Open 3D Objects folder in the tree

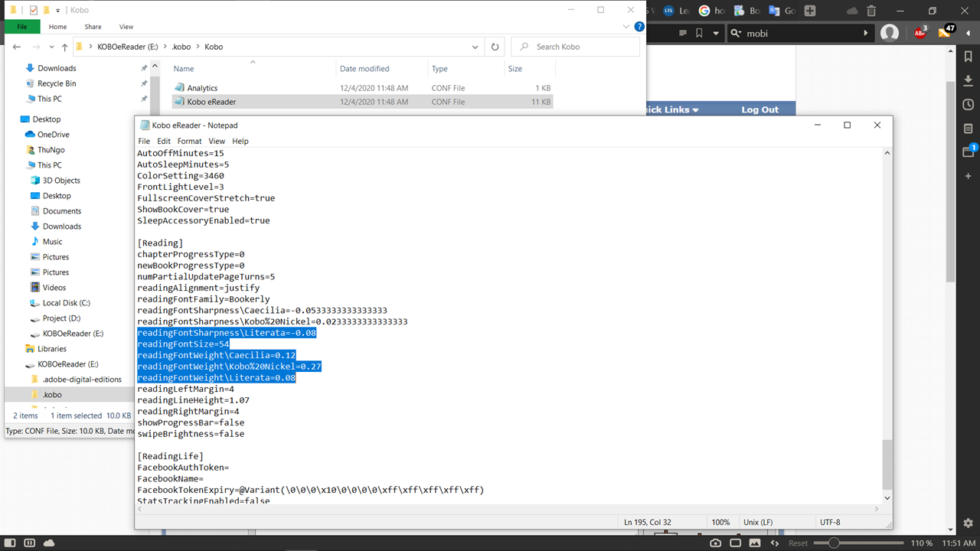coord(61,181)
